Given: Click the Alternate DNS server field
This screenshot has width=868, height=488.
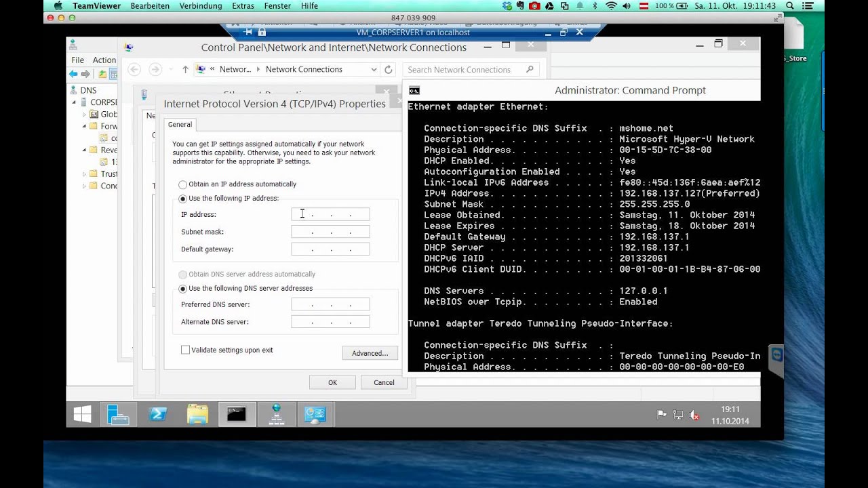Looking at the screenshot, I should point(330,322).
